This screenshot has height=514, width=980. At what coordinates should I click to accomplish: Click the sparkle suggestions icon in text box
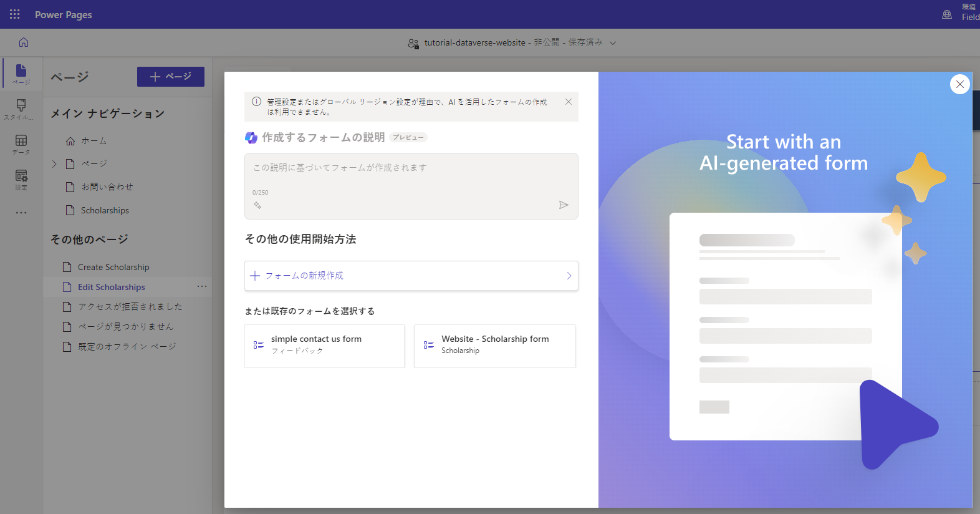[x=257, y=205]
